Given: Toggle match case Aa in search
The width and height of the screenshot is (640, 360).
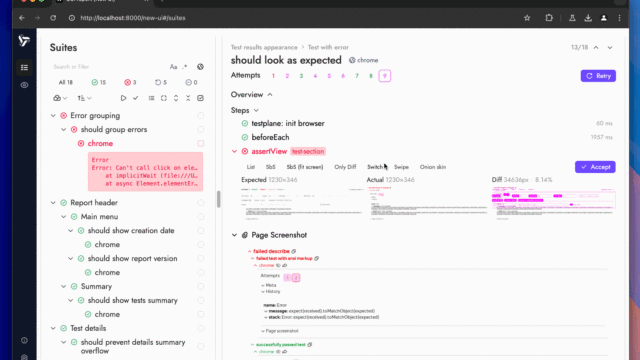Looking at the screenshot, I should click(173, 67).
